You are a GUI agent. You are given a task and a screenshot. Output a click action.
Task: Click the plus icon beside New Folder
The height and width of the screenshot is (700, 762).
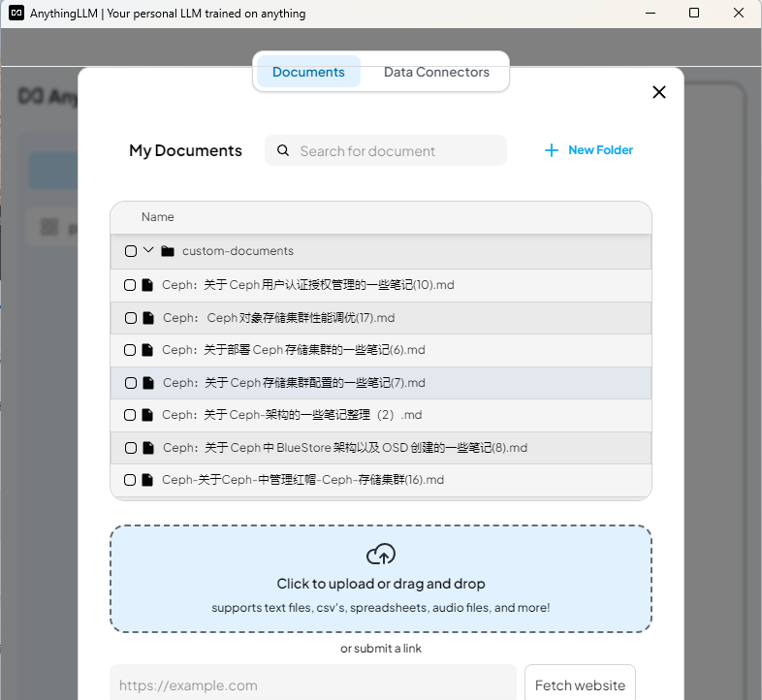(551, 150)
